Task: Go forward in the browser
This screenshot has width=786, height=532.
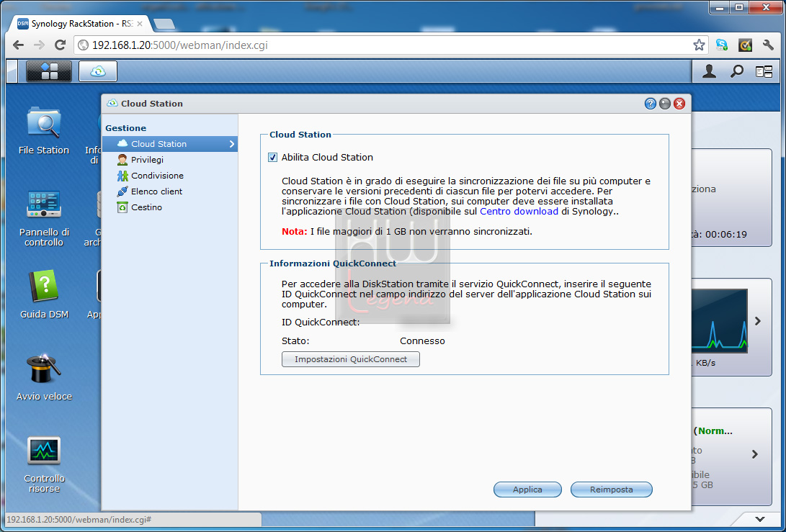Action: 39,45
